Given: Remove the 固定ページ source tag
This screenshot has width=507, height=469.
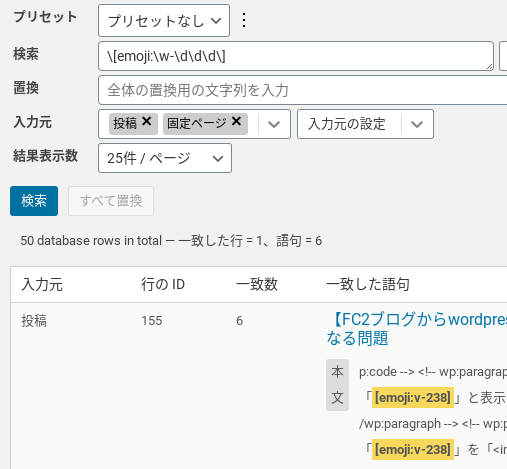Looking at the screenshot, I should 236,121.
